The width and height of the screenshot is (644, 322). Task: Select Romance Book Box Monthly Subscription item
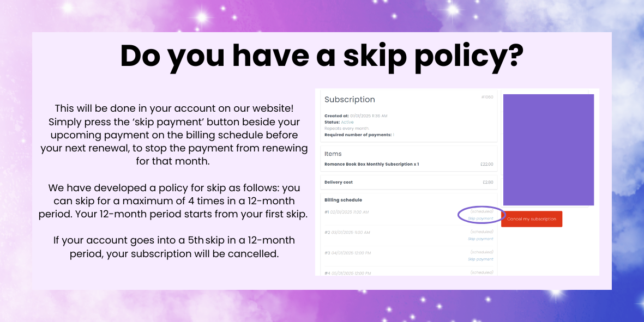point(371,164)
